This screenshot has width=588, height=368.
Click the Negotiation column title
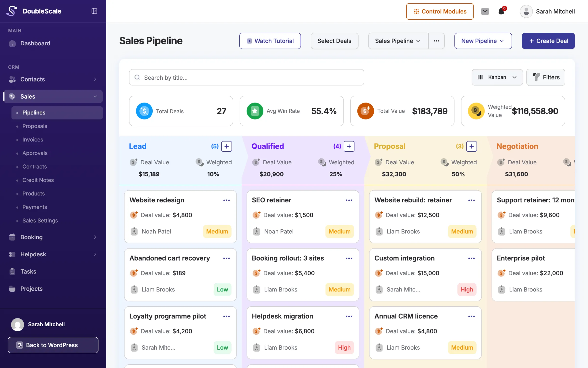[x=517, y=146]
